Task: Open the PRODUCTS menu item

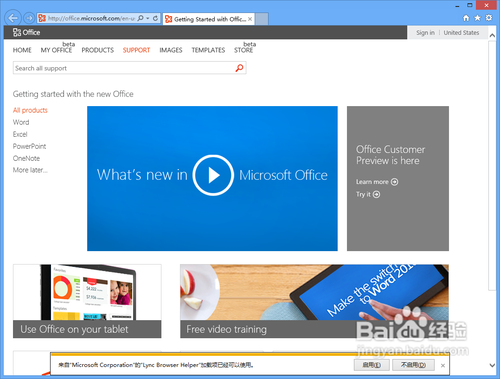Action: coord(98,50)
